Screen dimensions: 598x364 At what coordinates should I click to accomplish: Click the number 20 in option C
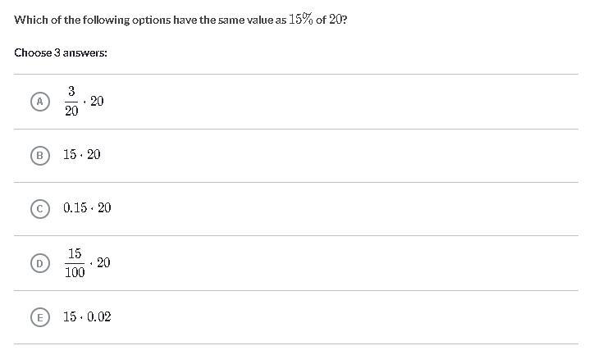(x=104, y=208)
